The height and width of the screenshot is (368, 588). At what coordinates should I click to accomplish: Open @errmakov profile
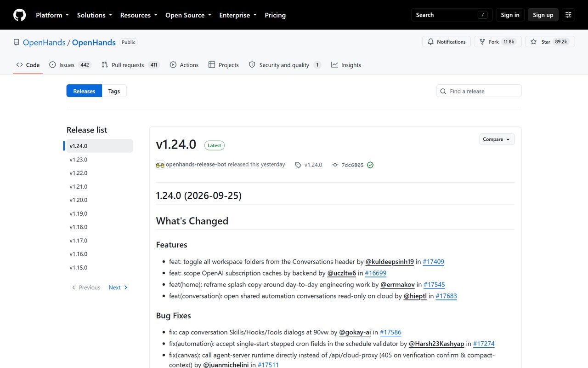398,285
